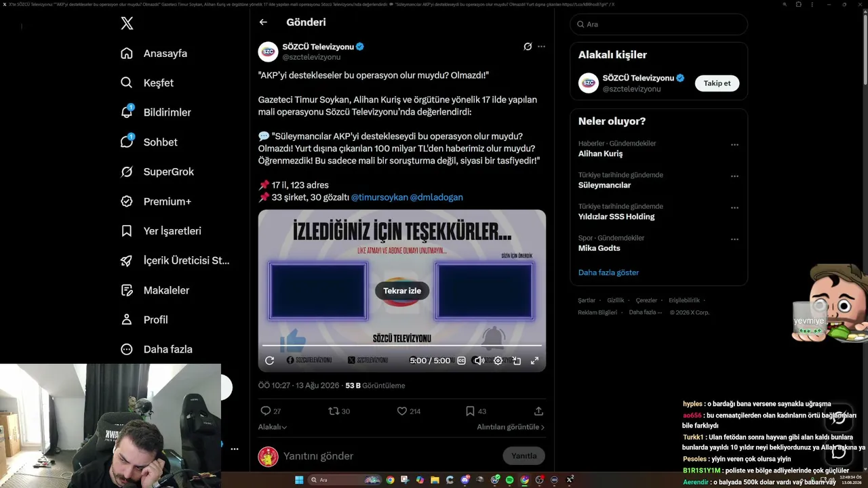This screenshot has height=488, width=868.
Task: Share the post using the share icon
Action: pos(538,411)
